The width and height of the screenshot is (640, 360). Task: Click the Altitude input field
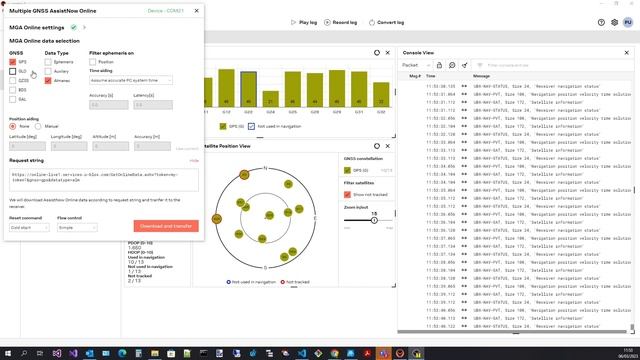tap(111, 146)
